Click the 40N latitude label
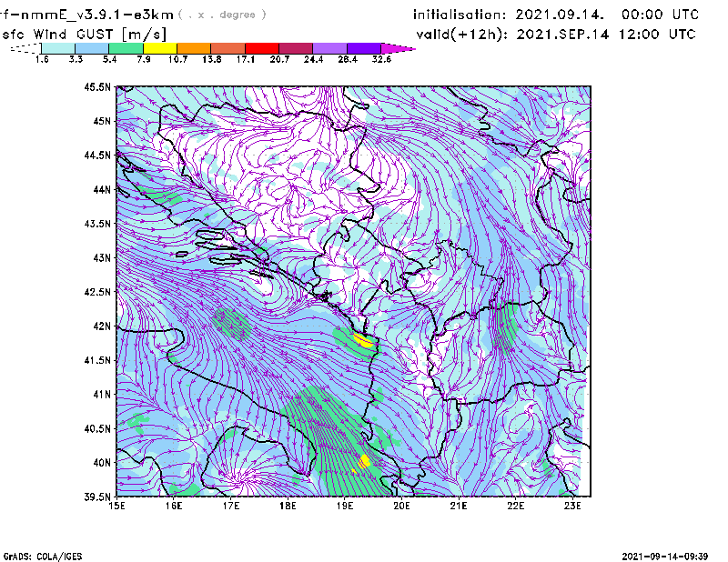The width and height of the screenshot is (728, 562). click(x=102, y=463)
